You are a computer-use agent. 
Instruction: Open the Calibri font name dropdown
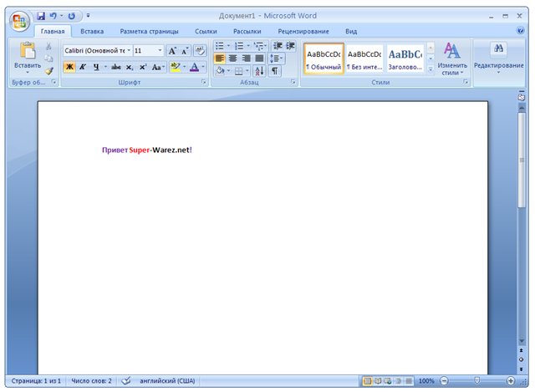point(129,50)
